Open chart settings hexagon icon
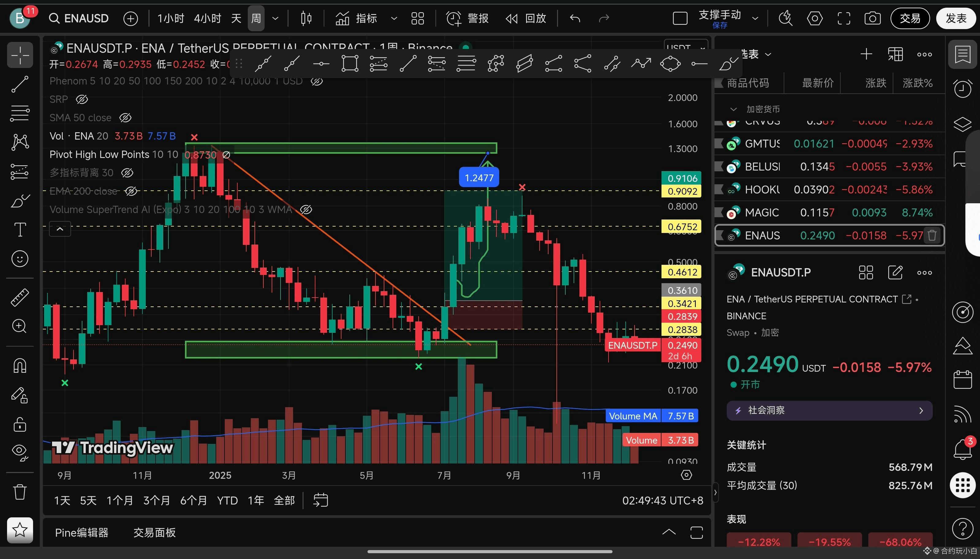The width and height of the screenshot is (980, 559). (815, 18)
